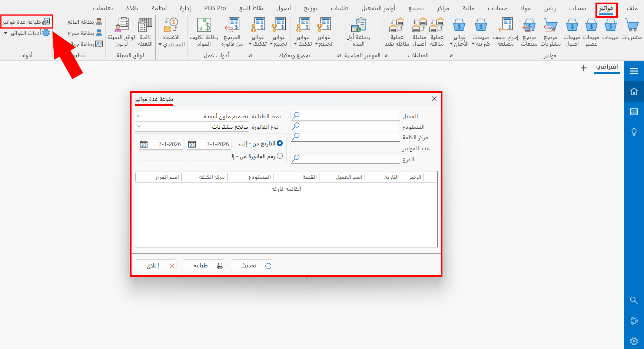Click the طباعة print button
Image resolution: width=644 pixels, height=349 pixels.
click(203, 265)
